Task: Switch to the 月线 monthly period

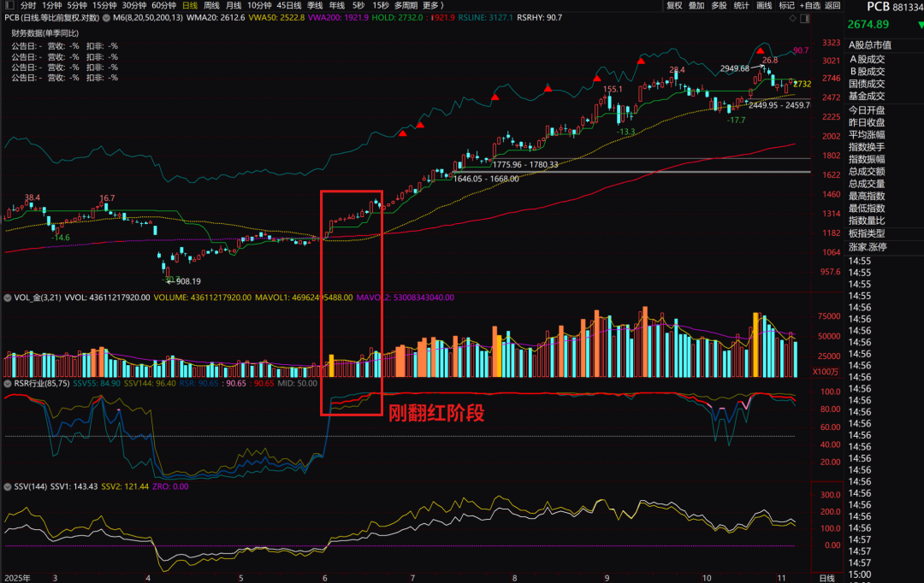Action: pos(234,5)
